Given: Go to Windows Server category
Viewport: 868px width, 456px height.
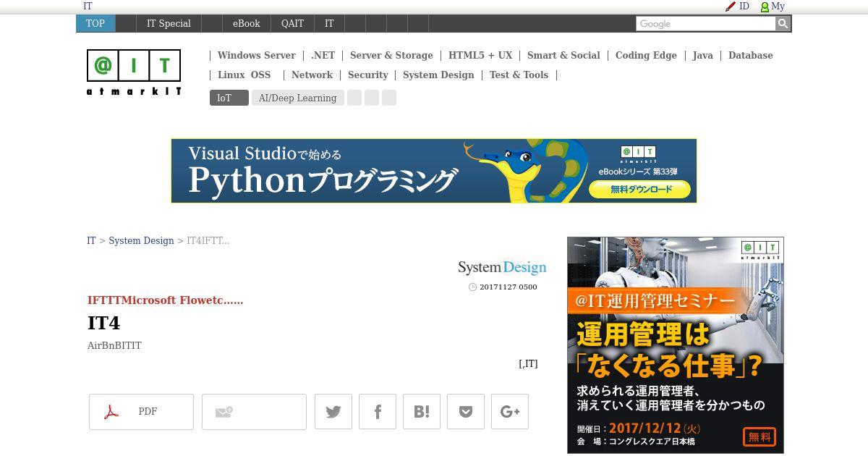Looking at the screenshot, I should (256, 55).
